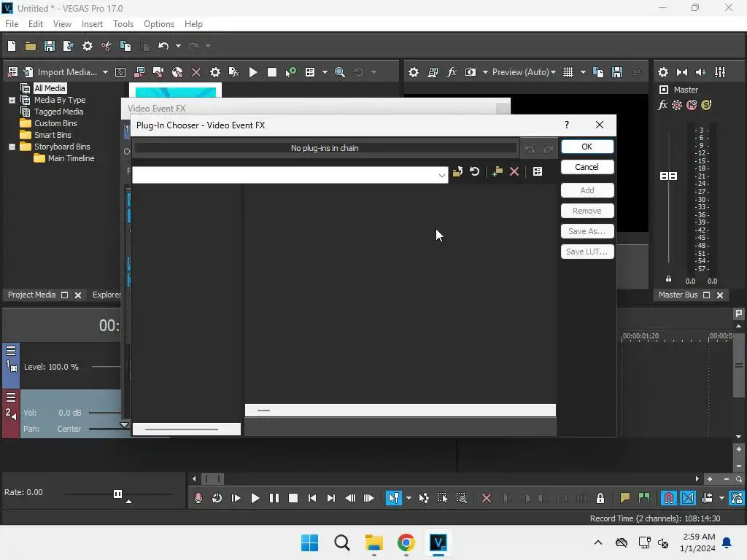Toggle the Record microphone button

(x=198, y=498)
